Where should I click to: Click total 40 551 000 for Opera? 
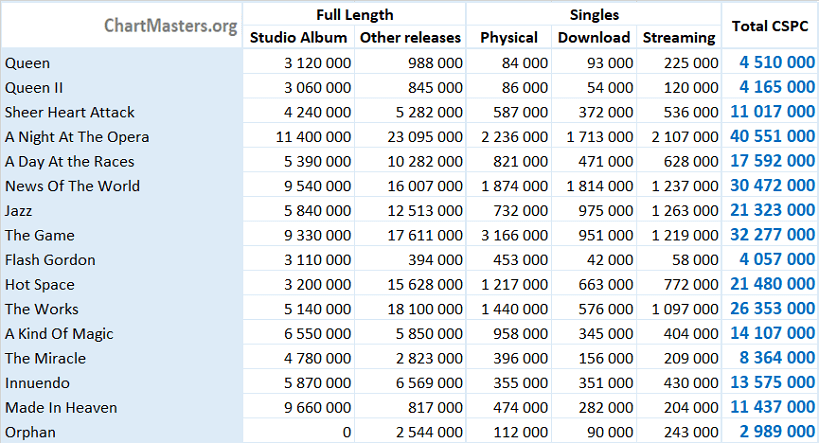pyautogui.click(x=773, y=136)
